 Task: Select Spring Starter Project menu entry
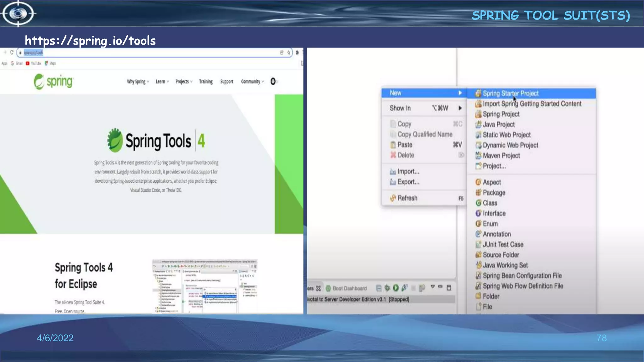pyautogui.click(x=531, y=93)
